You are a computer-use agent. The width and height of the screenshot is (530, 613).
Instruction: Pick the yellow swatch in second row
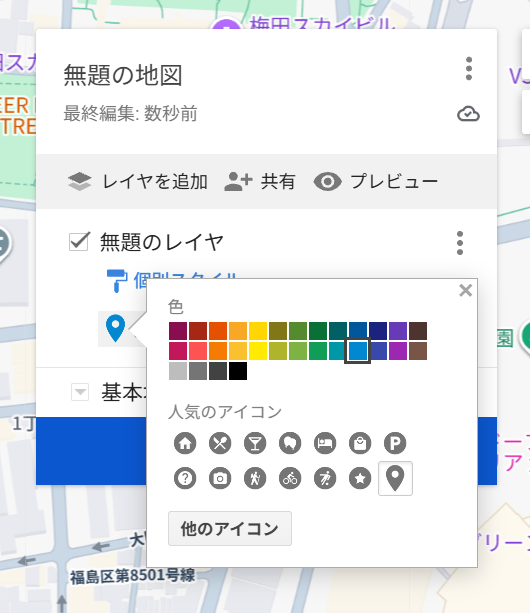[x=258, y=351]
